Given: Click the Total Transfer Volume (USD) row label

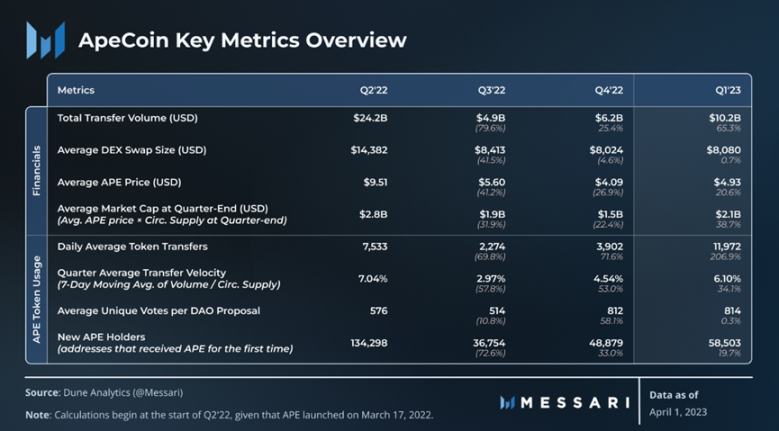Looking at the screenshot, I should pos(127,118).
